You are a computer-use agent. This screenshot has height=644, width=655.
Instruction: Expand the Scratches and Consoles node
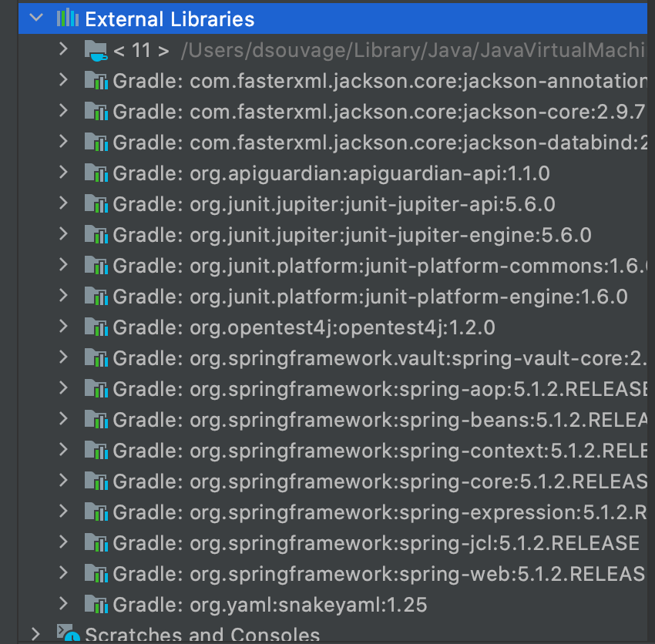point(36,633)
